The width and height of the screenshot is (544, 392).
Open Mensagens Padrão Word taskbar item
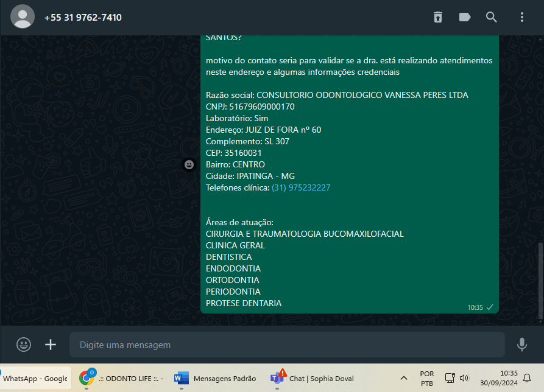pyautogui.click(x=216, y=379)
